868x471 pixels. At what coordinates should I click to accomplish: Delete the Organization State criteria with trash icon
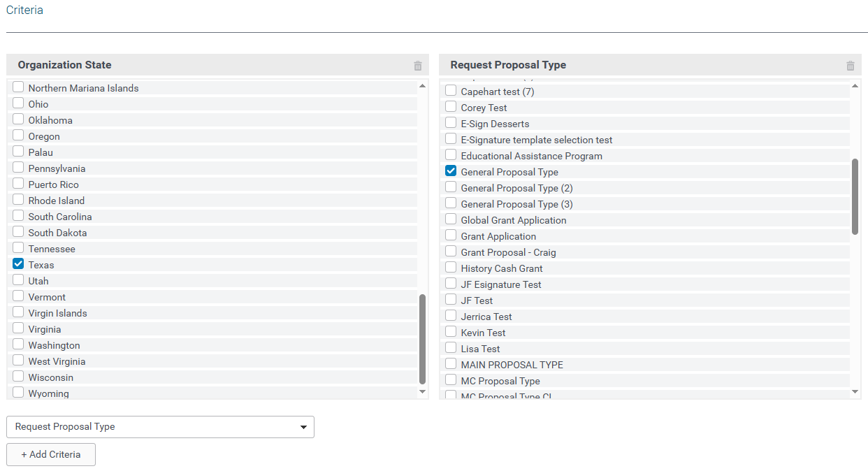point(418,66)
